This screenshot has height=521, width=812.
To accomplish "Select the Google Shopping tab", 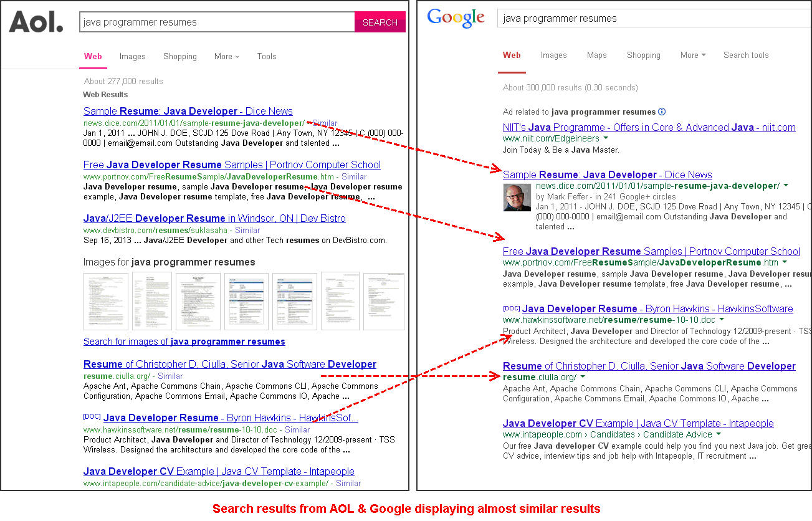I will click(644, 55).
